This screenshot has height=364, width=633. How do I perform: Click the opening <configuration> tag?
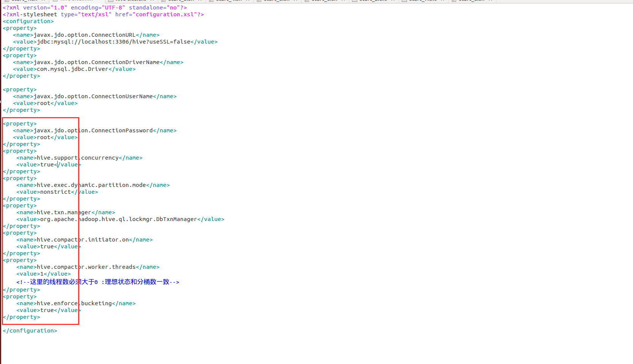coord(28,21)
